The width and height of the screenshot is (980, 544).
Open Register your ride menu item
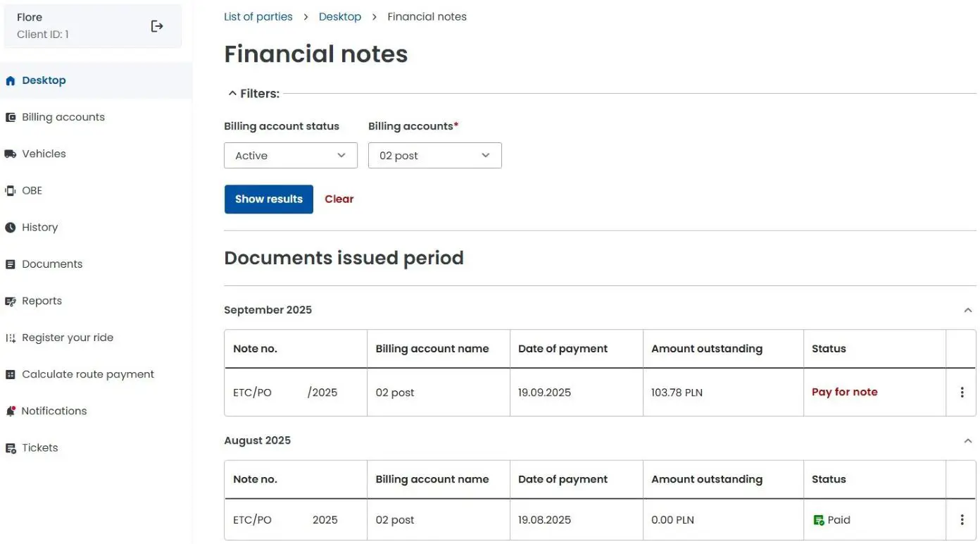(x=67, y=338)
